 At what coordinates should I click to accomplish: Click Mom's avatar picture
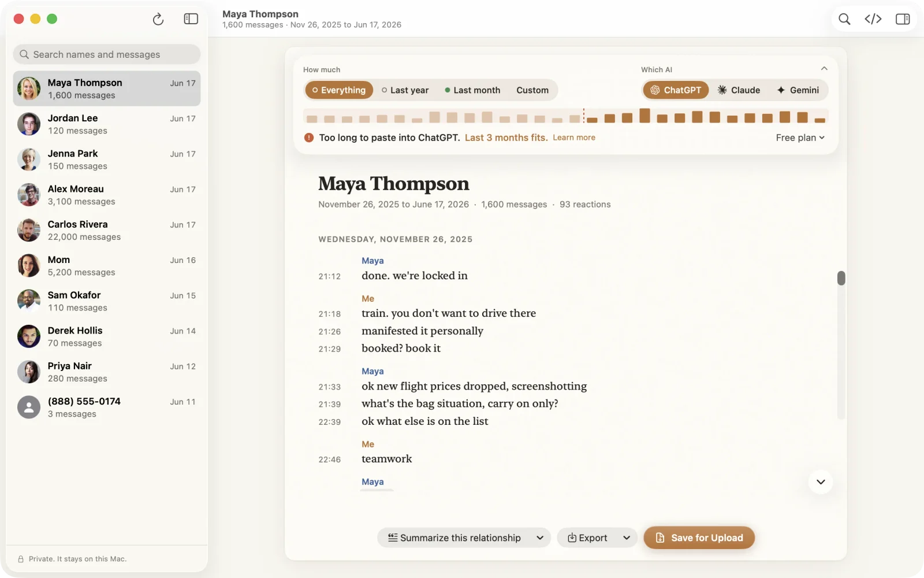pyautogui.click(x=29, y=266)
